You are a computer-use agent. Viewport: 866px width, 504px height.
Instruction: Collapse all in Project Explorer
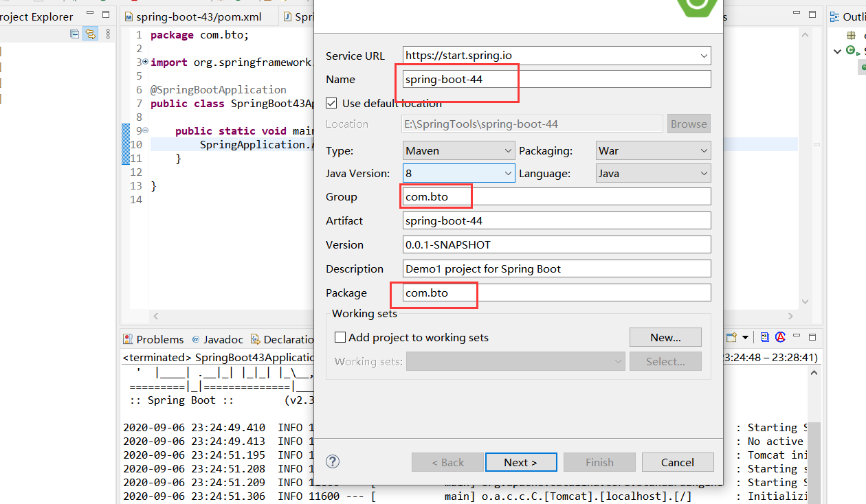74,34
